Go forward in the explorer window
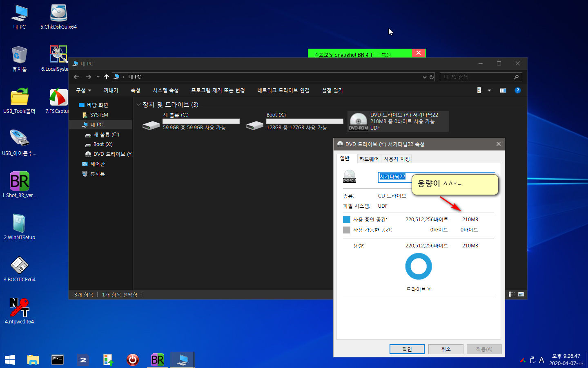 tap(88, 77)
